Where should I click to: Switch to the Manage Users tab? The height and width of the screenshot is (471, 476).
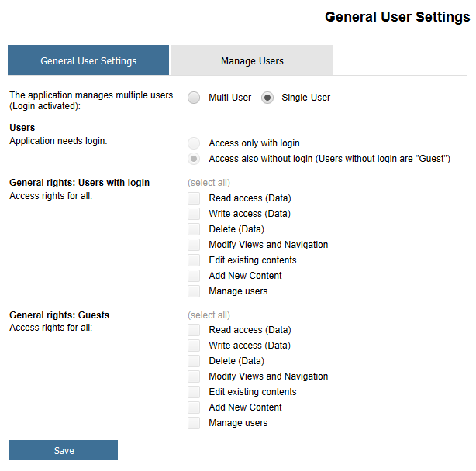click(x=252, y=60)
